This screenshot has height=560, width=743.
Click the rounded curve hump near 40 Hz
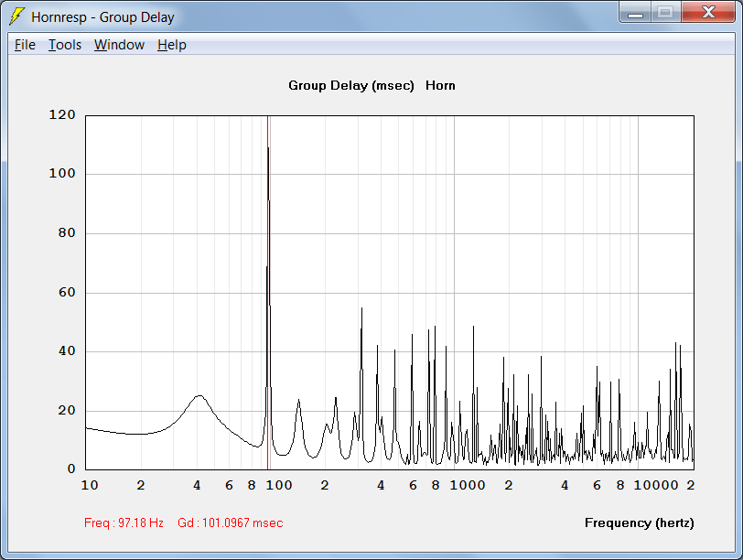coord(200,396)
